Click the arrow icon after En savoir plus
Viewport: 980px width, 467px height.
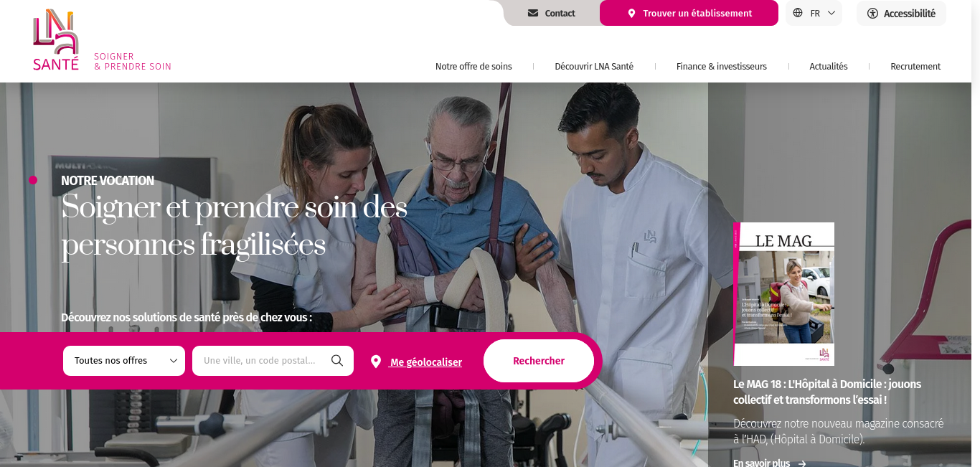(801, 463)
